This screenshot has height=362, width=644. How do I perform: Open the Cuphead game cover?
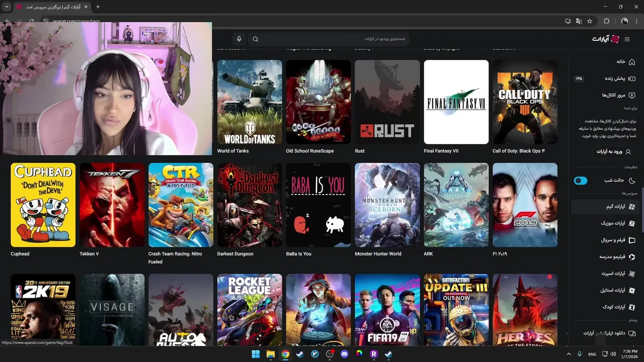pyautogui.click(x=43, y=205)
